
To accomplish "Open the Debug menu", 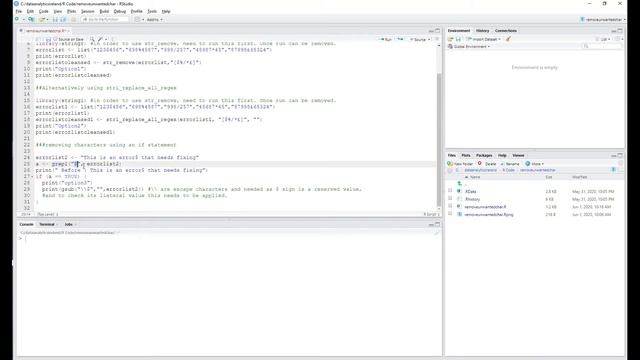I will click(x=120, y=11).
